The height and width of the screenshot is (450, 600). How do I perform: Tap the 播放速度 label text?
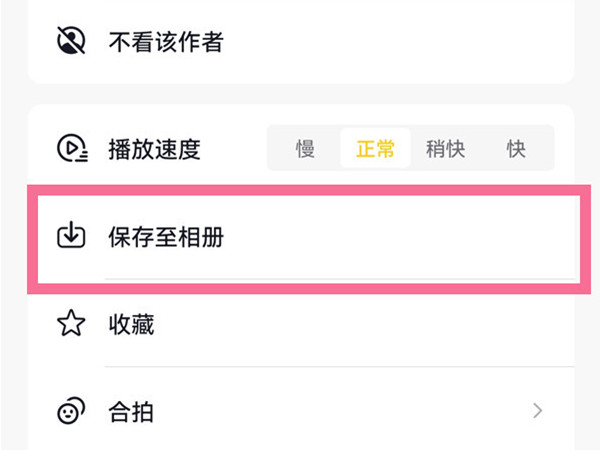pyautogui.click(x=154, y=150)
